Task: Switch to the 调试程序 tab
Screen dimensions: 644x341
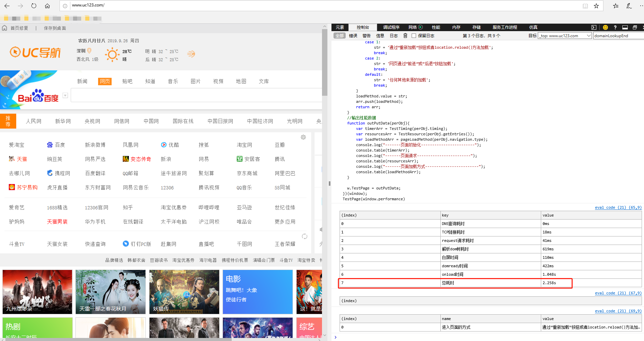Action: coord(391,27)
